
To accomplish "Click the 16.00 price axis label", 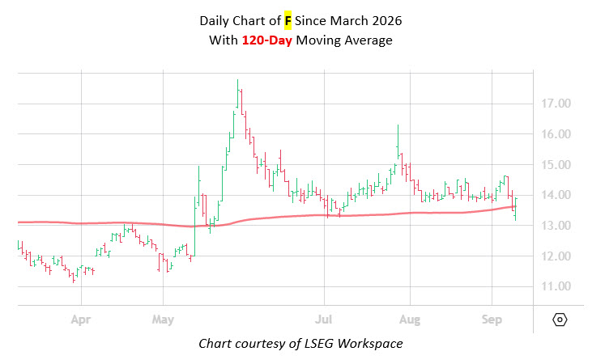I will click(x=556, y=134).
